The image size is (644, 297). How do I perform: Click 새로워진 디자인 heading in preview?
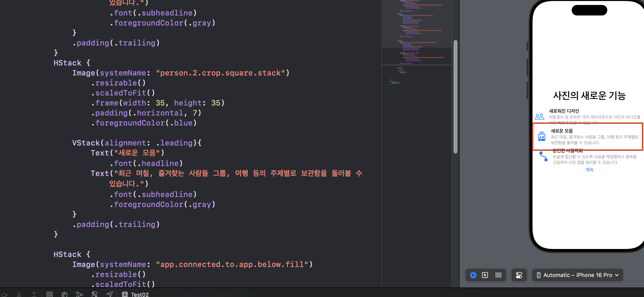click(564, 111)
